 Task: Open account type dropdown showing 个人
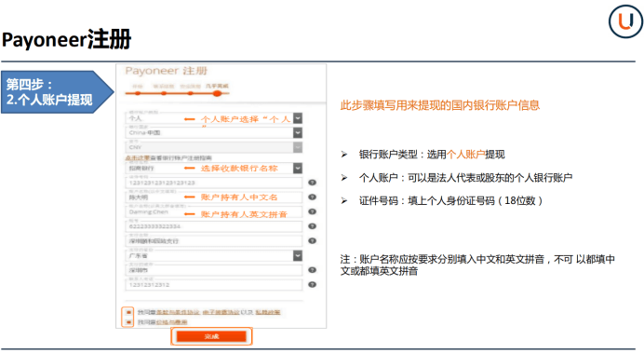point(298,118)
